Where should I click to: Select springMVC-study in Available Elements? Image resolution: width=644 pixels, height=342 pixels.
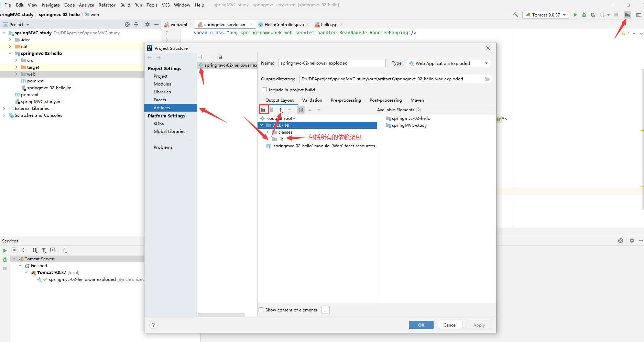(409, 125)
